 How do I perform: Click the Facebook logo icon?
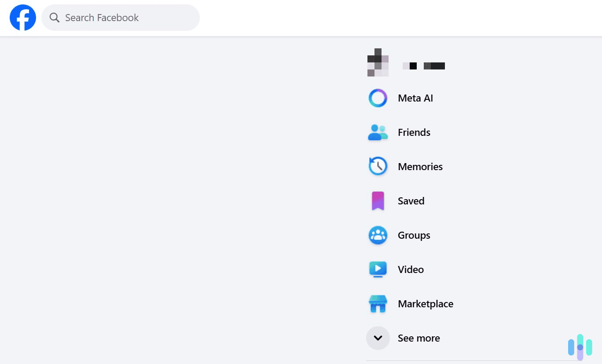pyautogui.click(x=22, y=18)
